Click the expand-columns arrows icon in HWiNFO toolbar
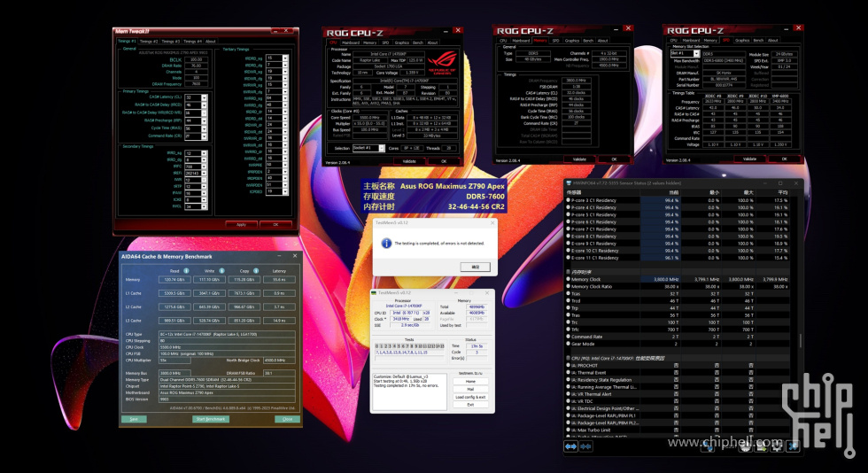 pyautogui.click(x=570, y=446)
